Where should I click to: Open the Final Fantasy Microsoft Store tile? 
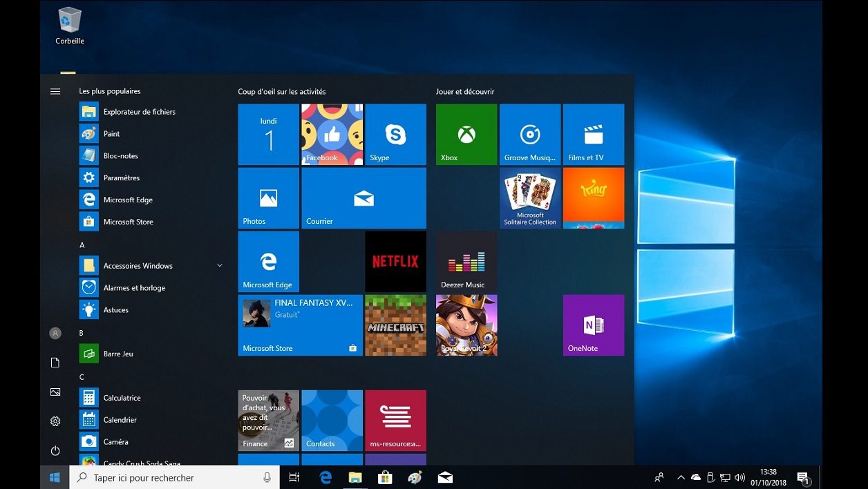coord(301,325)
